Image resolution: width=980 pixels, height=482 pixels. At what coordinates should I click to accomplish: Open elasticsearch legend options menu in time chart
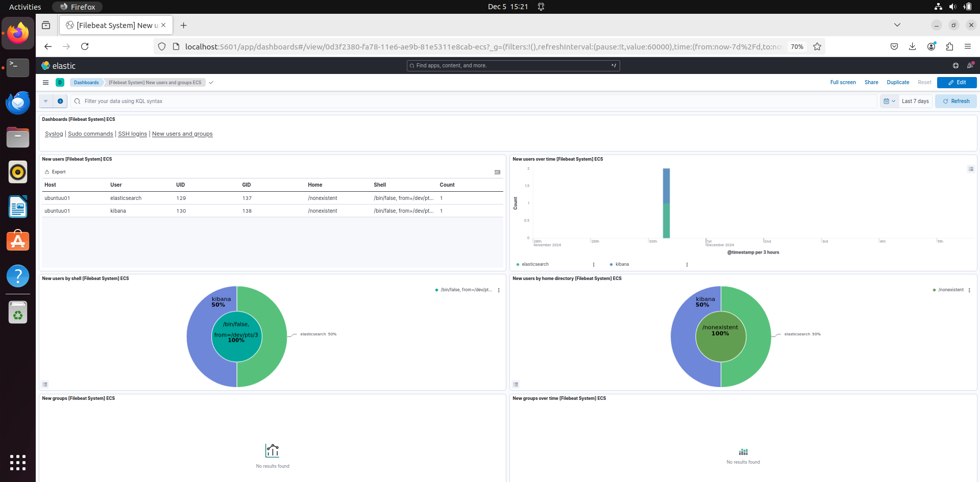tap(594, 265)
